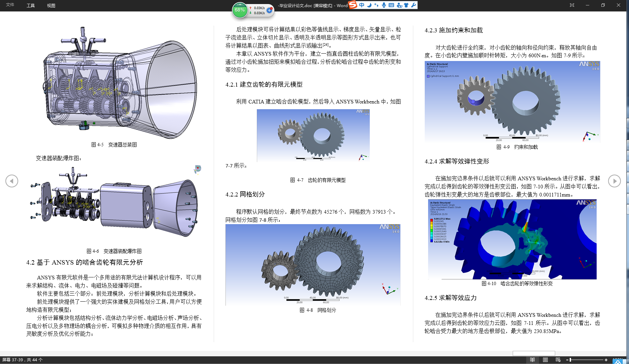The height and width of the screenshot is (364, 629).
Task: Click the caption 图 4-10 啮合齿轮的等效弹性形变
Action: (x=517, y=283)
